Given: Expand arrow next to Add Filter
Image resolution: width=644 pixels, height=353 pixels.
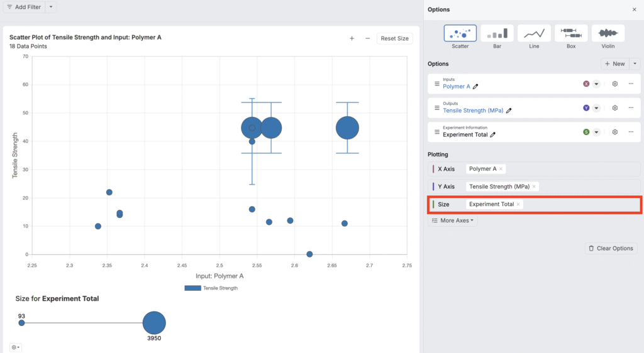Looking at the screenshot, I should pyautogui.click(x=51, y=7).
